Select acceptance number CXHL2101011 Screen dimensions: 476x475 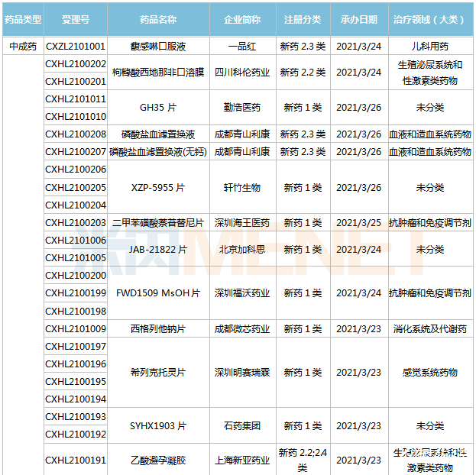pyautogui.click(x=76, y=99)
